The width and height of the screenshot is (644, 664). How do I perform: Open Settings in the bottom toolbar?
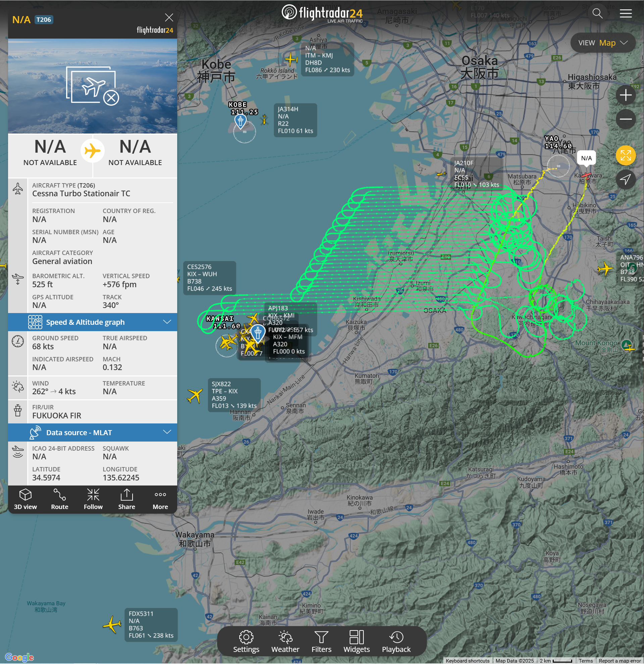coord(246,641)
